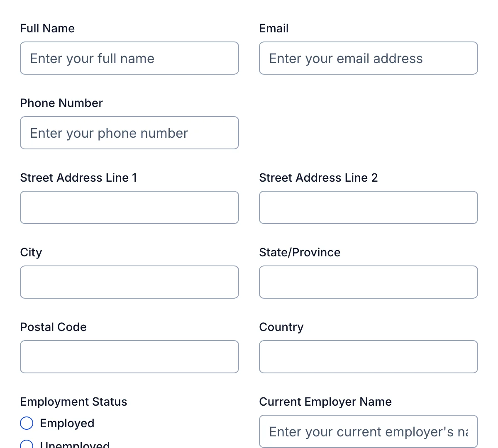Click the Street Address Line 1 label
498x448 pixels.
(x=78, y=178)
